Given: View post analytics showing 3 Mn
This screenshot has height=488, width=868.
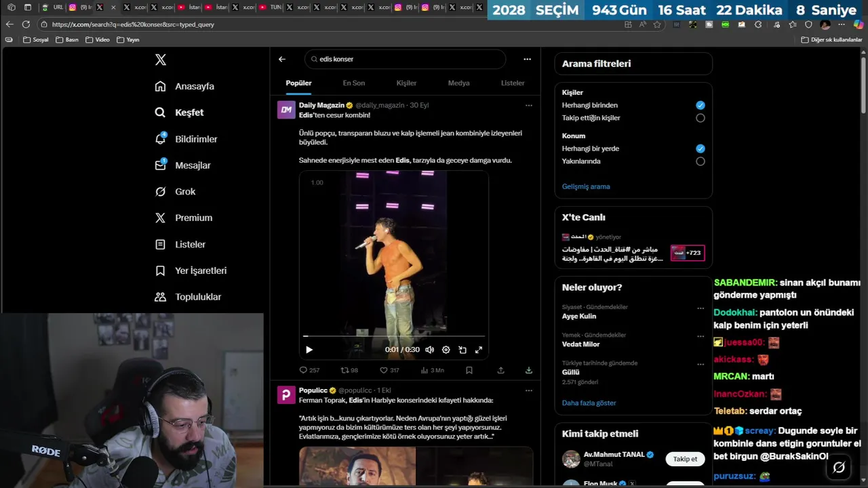Looking at the screenshot, I should tap(433, 370).
